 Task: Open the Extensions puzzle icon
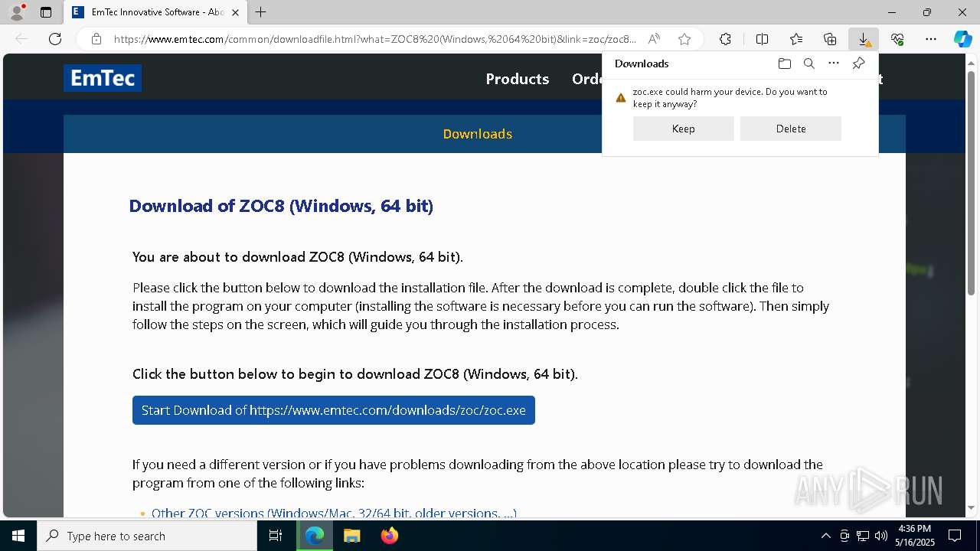[725, 39]
